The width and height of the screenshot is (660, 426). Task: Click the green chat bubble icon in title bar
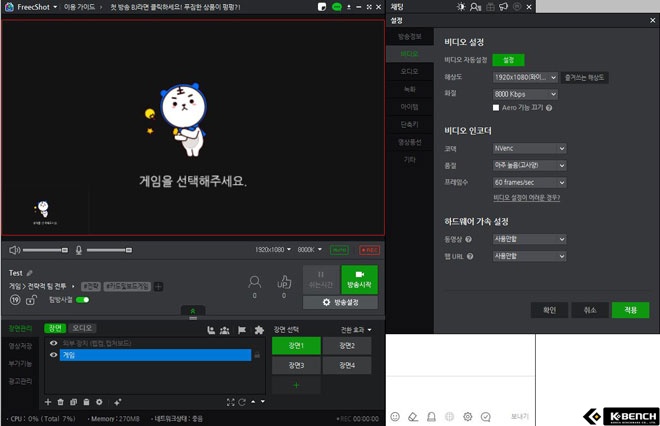pyautogui.click(x=337, y=7)
